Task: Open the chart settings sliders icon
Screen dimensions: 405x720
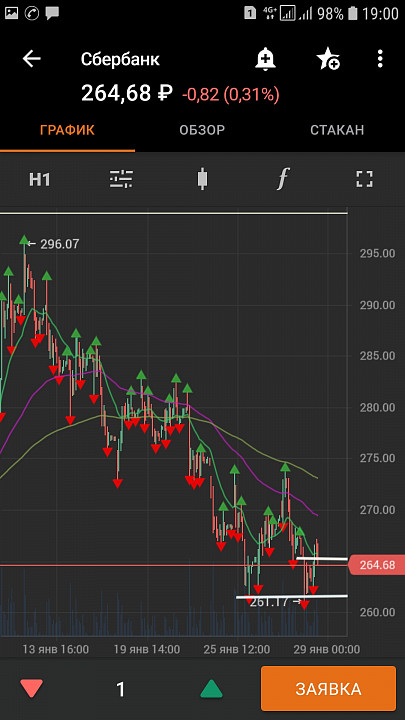Action: coord(121,179)
